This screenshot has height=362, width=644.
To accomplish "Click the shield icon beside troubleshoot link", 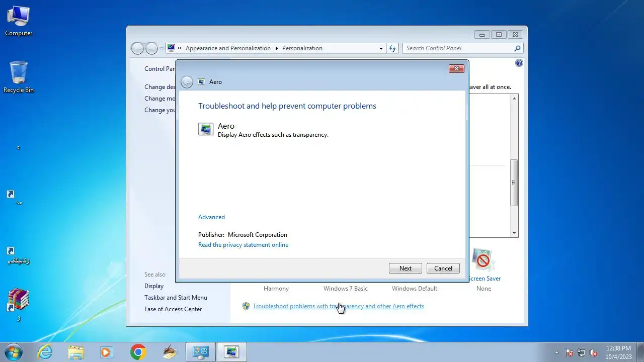I will pos(246,306).
